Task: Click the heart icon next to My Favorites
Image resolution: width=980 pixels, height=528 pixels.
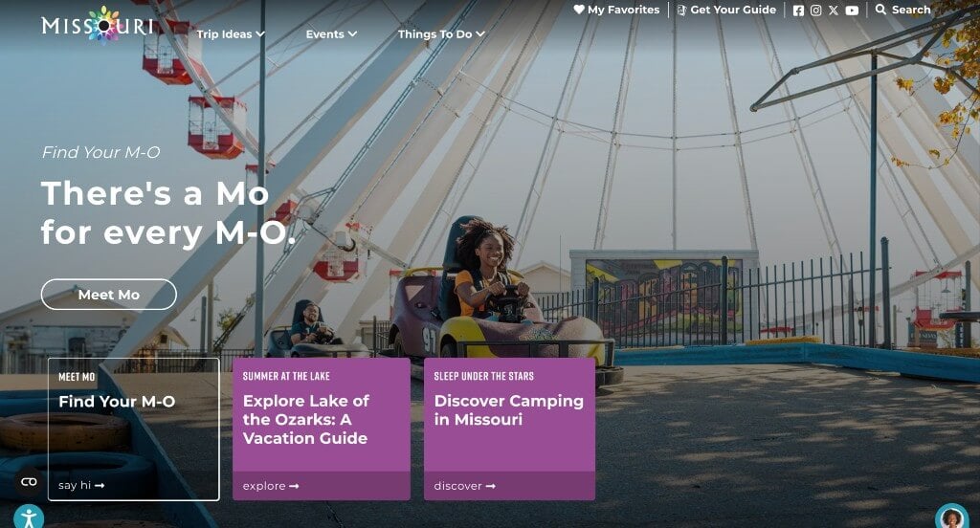Action: point(579,10)
